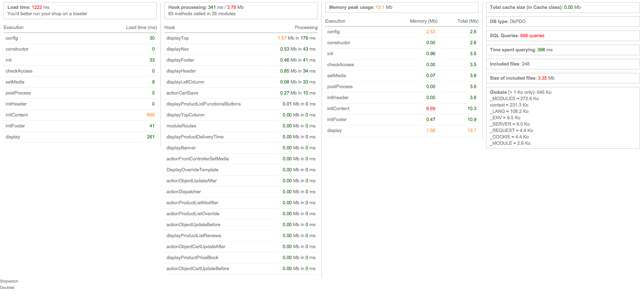This screenshot has height=291, width=644.
Task: Select the displayProductPriceBlock hook row
Action: [x=241, y=257]
